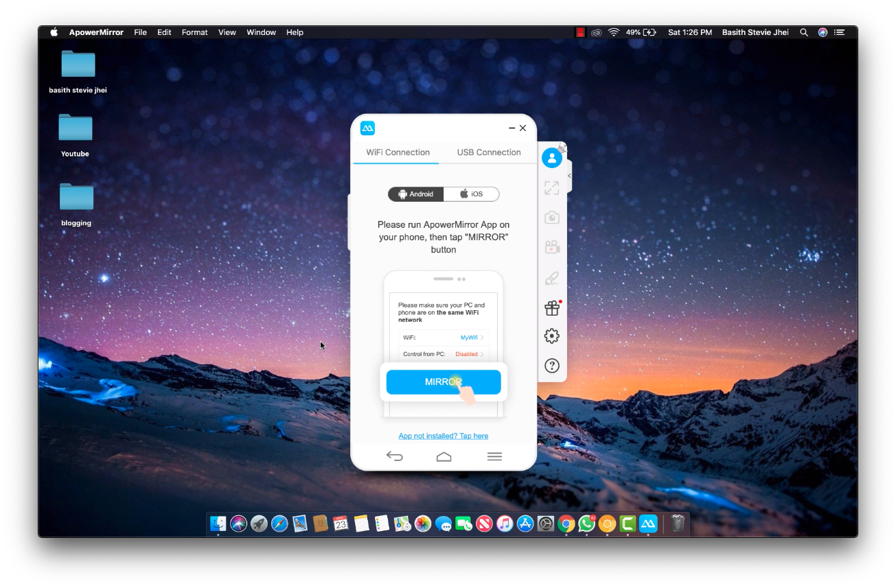Image resolution: width=896 pixels, height=588 pixels.
Task: Open App Store from the Dock
Action: coord(525,524)
